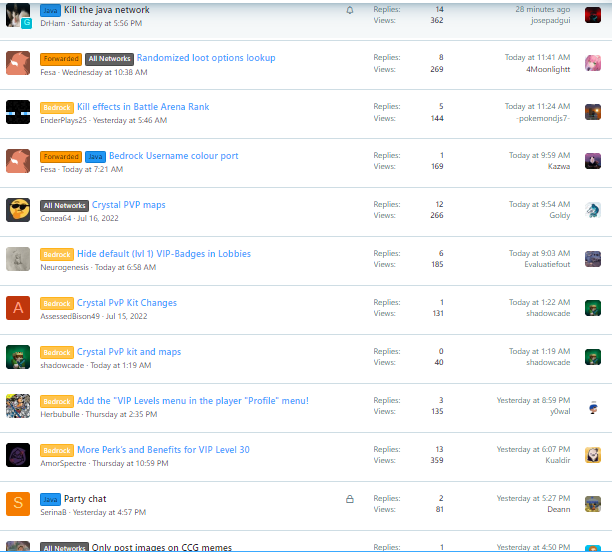Open the Party chat thread
The height and width of the screenshot is (552, 612).
point(85,499)
